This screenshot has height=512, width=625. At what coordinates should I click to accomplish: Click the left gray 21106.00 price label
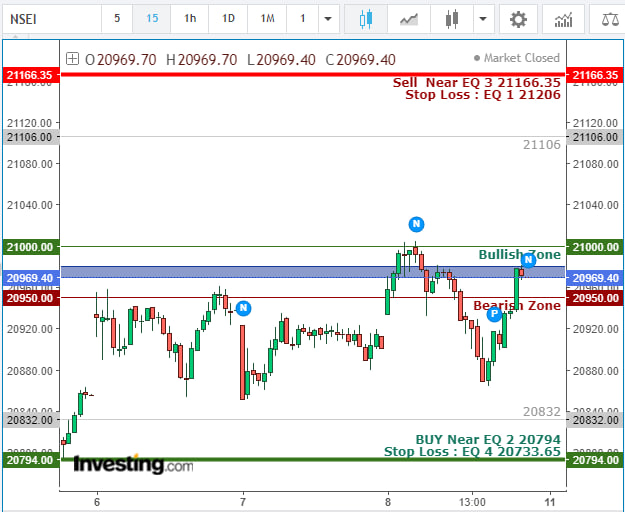click(30, 137)
